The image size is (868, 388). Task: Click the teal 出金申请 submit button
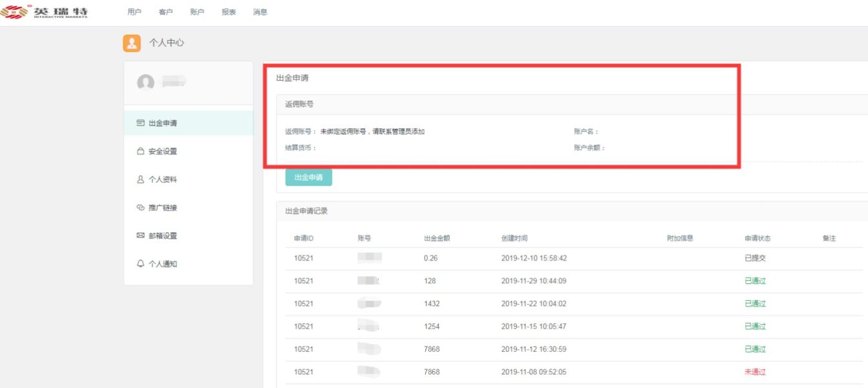click(x=308, y=177)
